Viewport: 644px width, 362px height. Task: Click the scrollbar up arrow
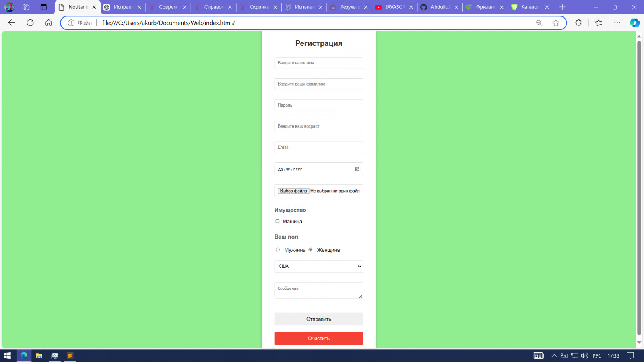coord(639,36)
